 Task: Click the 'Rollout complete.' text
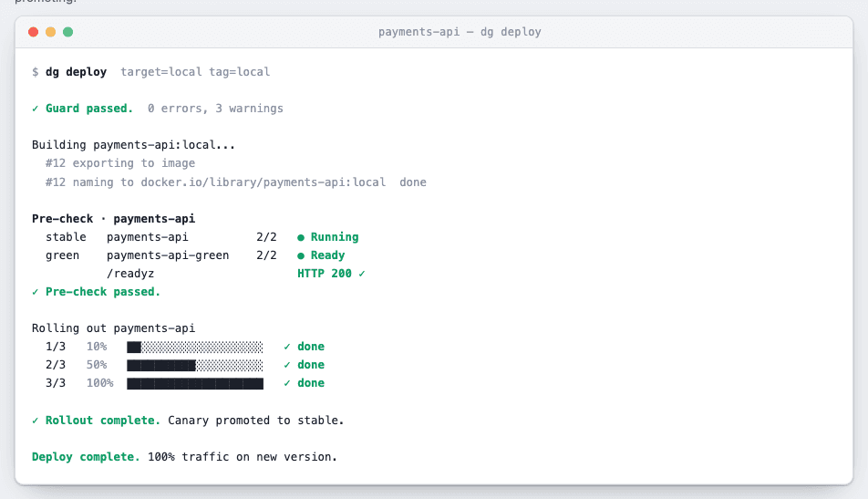[102, 421]
